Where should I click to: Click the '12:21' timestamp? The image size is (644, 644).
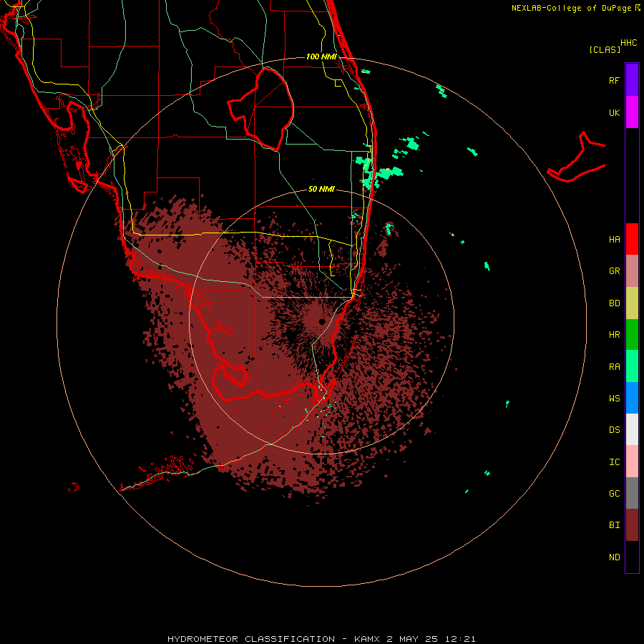(461, 639)
